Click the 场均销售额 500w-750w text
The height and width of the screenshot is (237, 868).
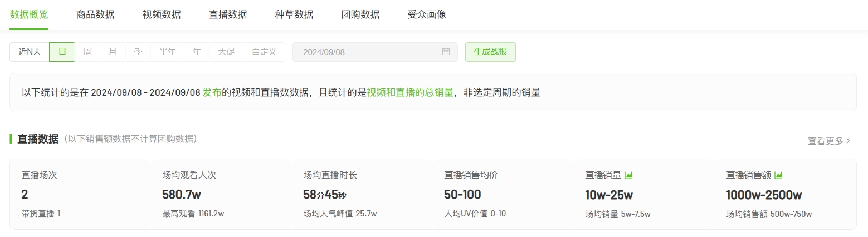769,214
